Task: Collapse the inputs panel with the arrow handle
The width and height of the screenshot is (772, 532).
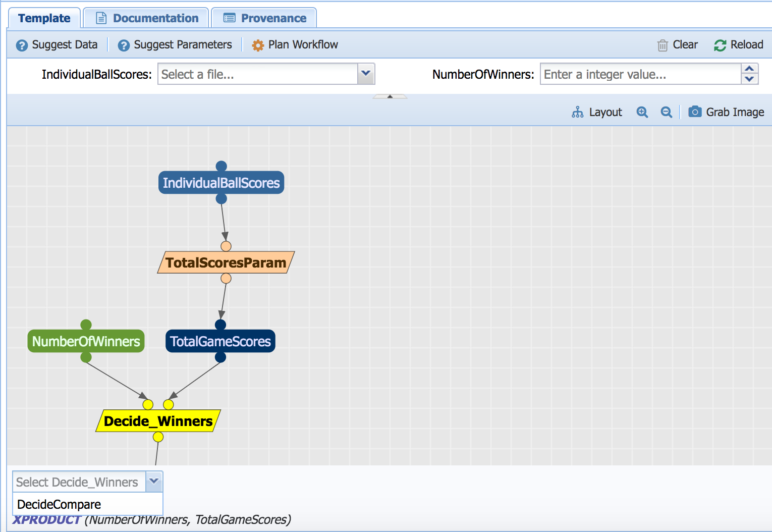Action: pos(390,96)
